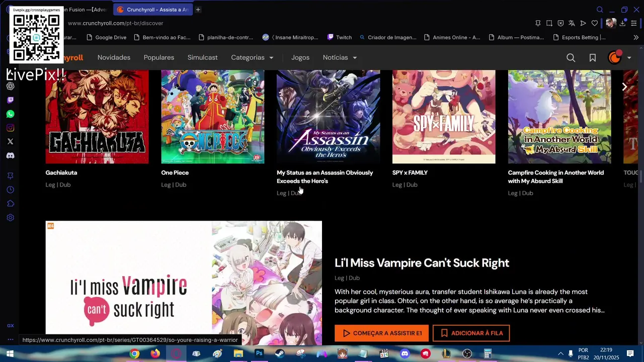Click the Crunchyroll search magnifier icon
This screenshot has width=644, height=362.
coord(571,58)
